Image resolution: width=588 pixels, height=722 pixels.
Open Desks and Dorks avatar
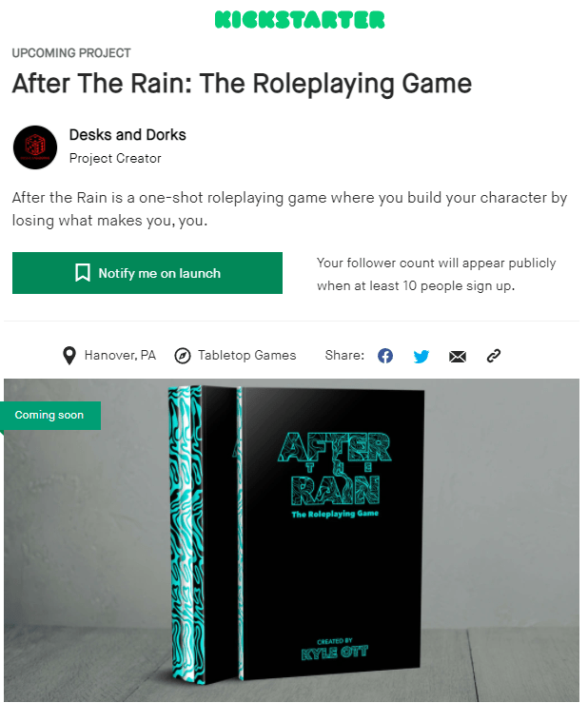[35, 147]
